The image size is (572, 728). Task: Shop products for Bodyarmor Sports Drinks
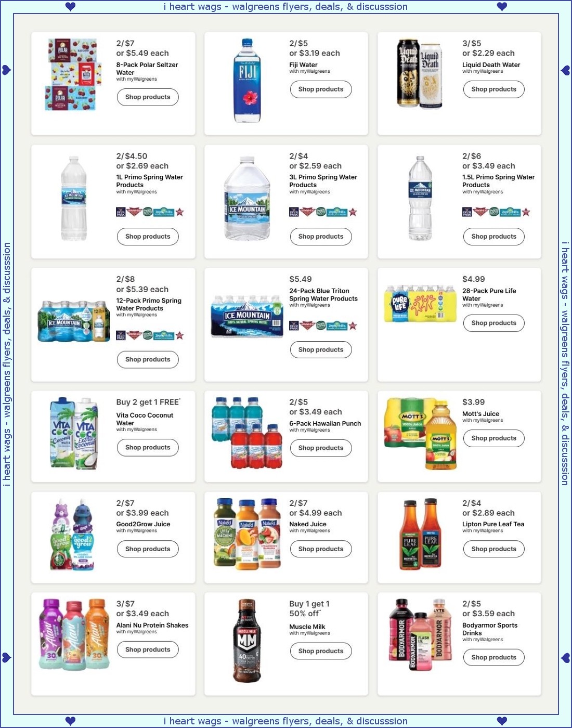494,658
